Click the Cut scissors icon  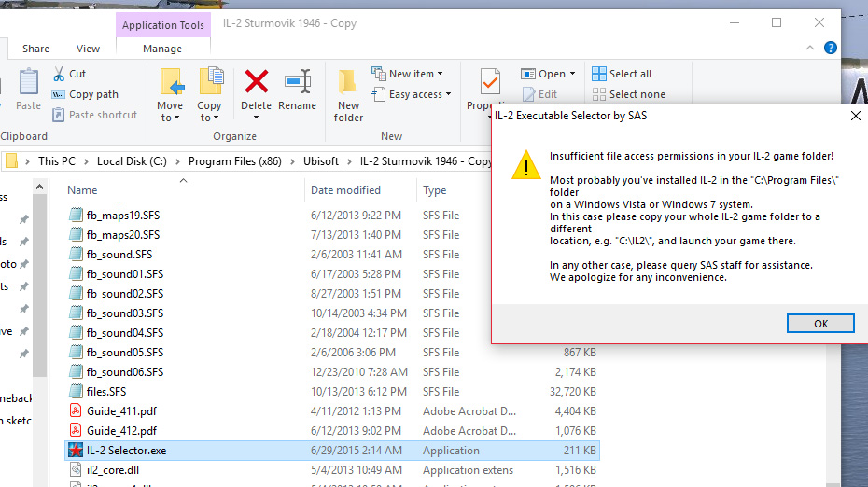pos(59,74)
